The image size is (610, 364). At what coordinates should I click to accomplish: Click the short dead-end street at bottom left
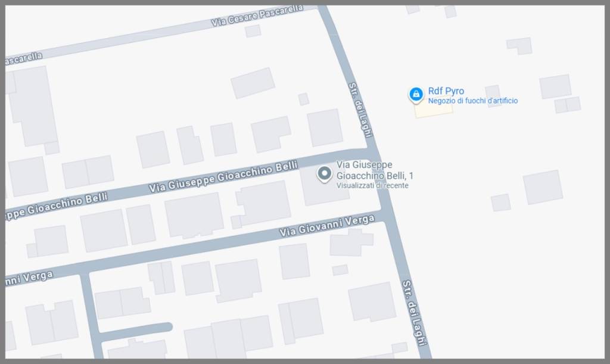pos(134,331)
